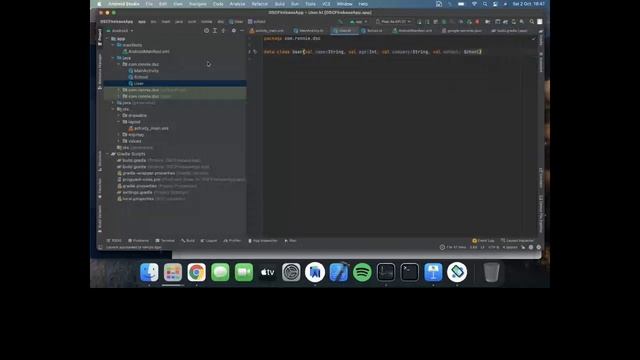This screenshot has height=360, width=640.
Task: Select User class in project tree
Action: point(136,83)
